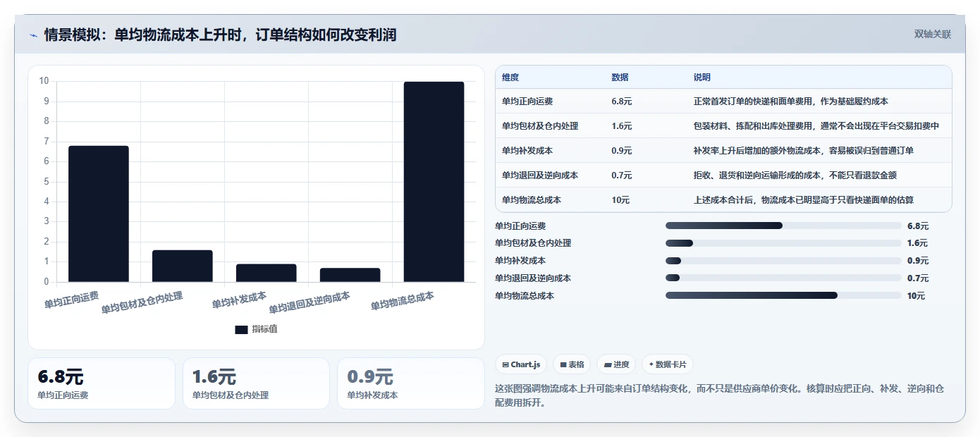
Task: Open the 0.9元 单均补发成本 data card
Action: (x=411, y=383)
